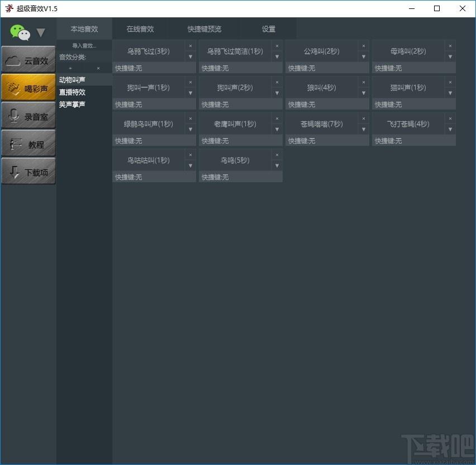Viewport: 476px width, 465px height.
Task: Click the 导入音效 import button
Action: pos(84,46)
